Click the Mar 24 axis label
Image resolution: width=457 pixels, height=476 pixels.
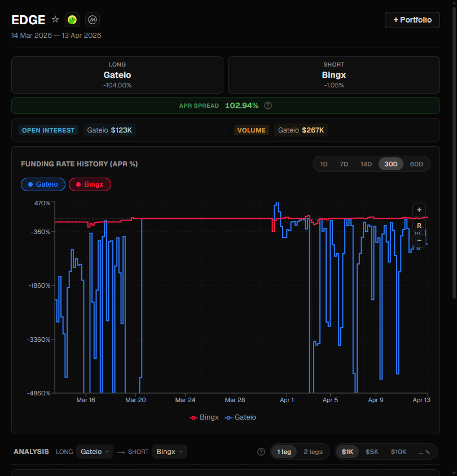pyautogui.click(x=185, y=400)
